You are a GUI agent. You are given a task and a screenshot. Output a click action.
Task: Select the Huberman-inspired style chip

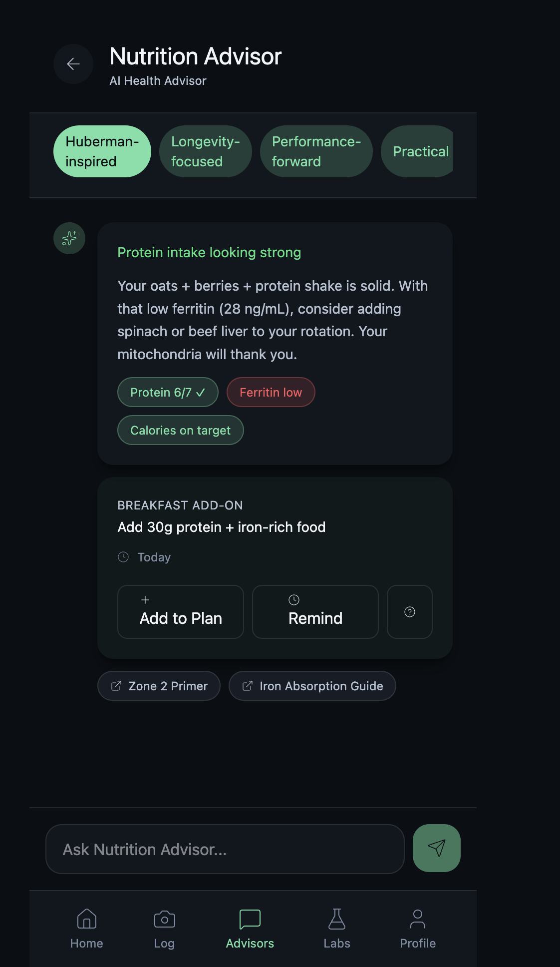pos(102,151)
